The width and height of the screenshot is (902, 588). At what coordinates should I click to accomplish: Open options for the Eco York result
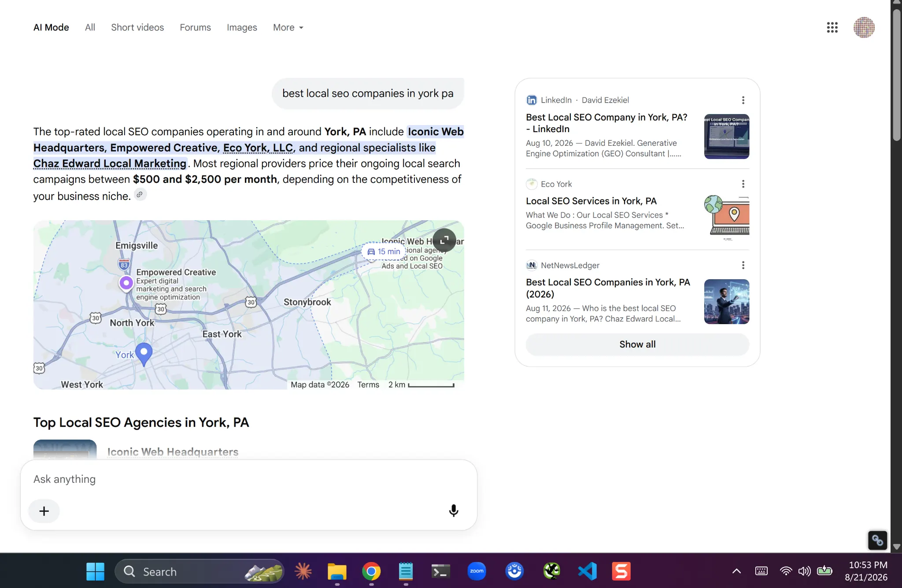(743, 184)
